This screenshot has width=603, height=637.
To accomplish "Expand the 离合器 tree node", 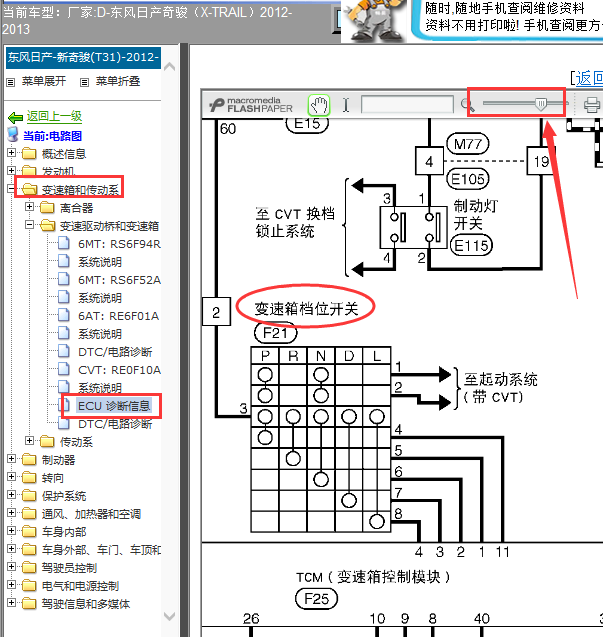I will click(29, 206).
